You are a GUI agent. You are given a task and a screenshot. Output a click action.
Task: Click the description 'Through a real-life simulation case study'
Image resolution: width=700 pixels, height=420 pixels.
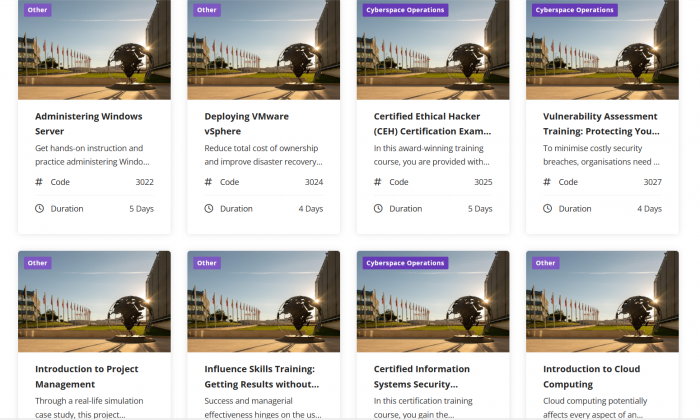coord(89,408)
